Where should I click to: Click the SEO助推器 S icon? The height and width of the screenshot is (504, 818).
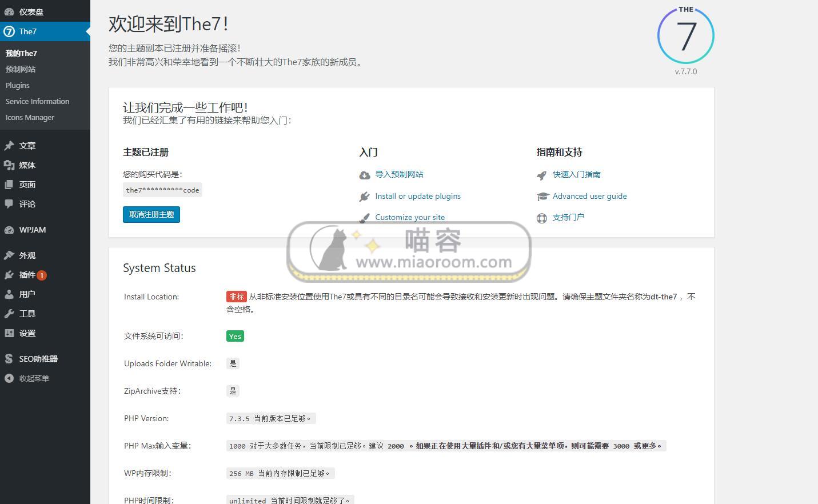9,359
